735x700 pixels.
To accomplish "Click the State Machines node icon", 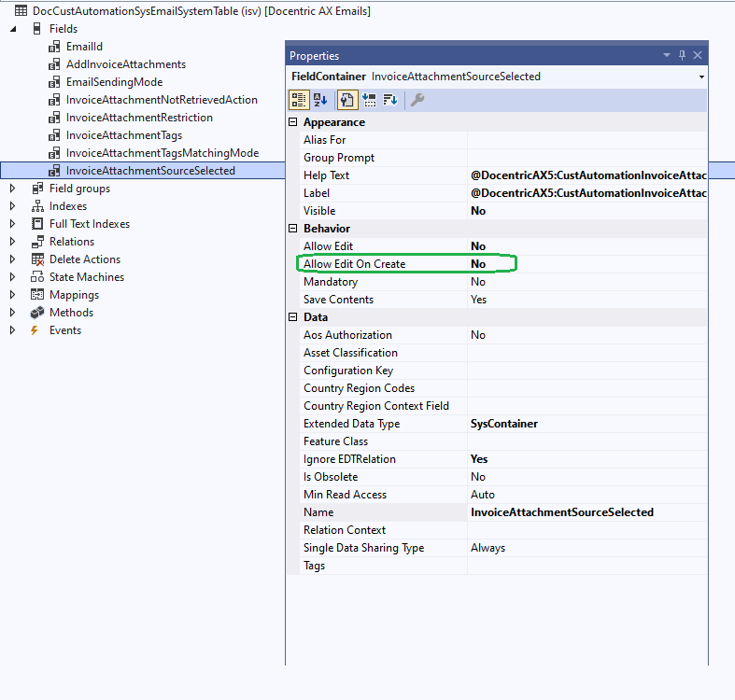I will pos(37,277).
